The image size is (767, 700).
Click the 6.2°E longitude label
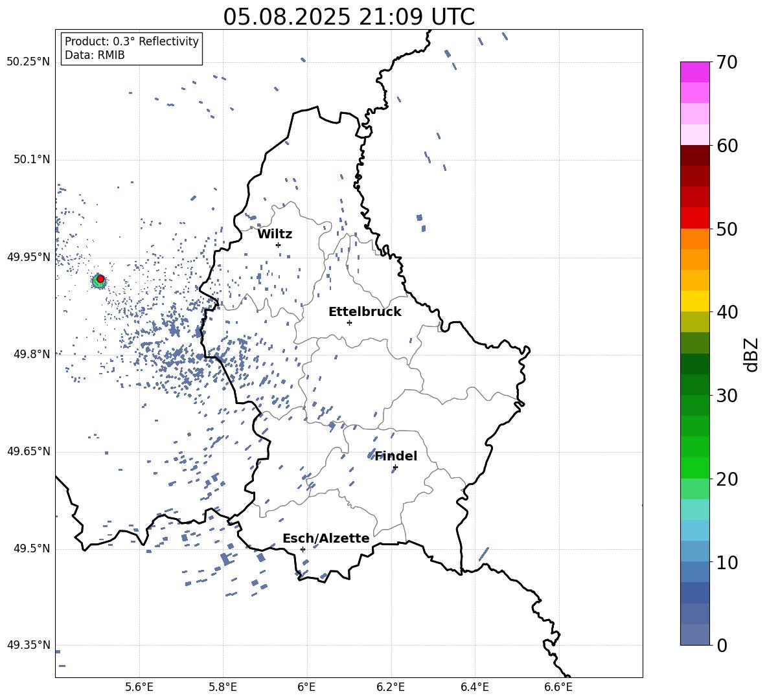click(x=391, y=687)
